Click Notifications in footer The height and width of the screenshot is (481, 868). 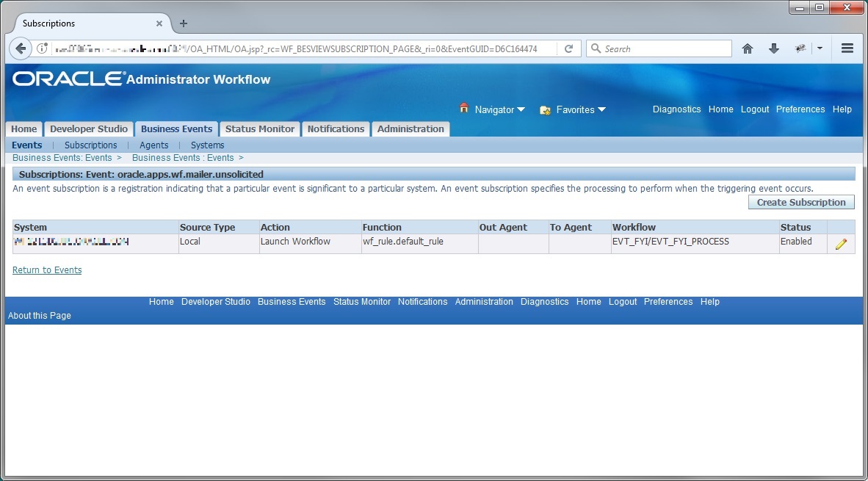[422, 302]
